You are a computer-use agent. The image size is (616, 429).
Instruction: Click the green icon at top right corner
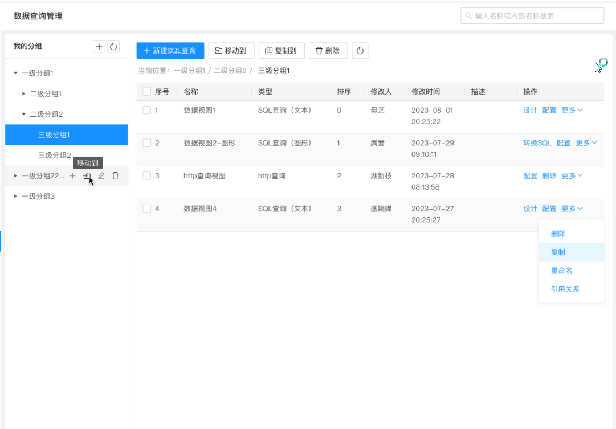[600, 66]
